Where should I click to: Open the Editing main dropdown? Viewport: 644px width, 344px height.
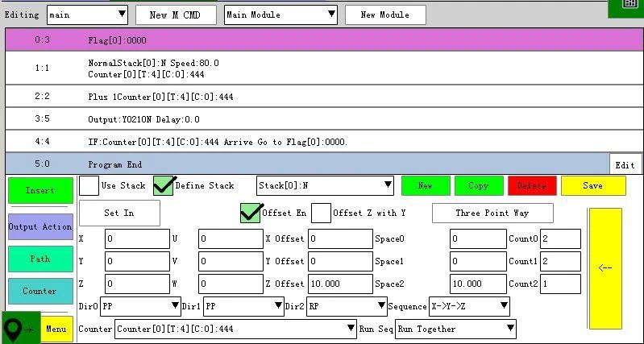(88, 15)
